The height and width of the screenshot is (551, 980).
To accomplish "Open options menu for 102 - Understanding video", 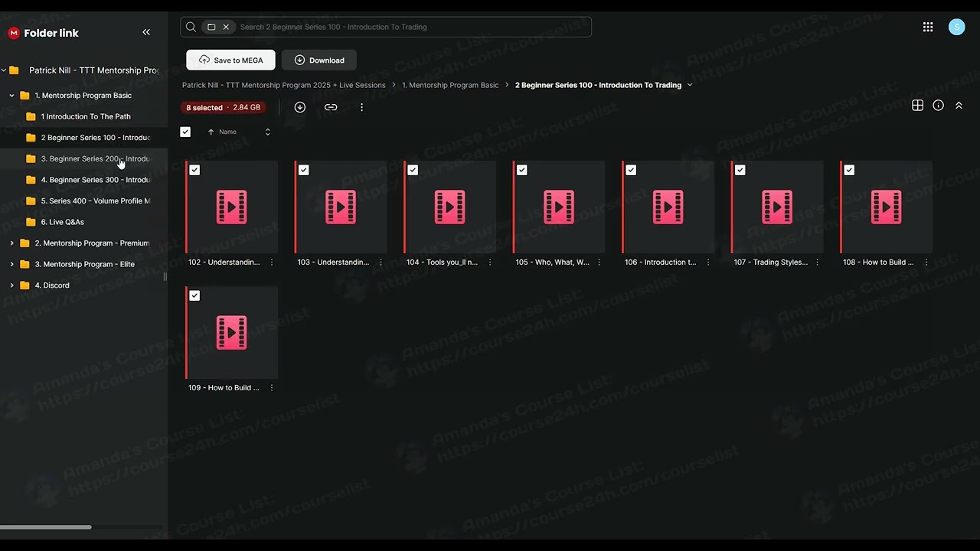I will coord(272,262).
